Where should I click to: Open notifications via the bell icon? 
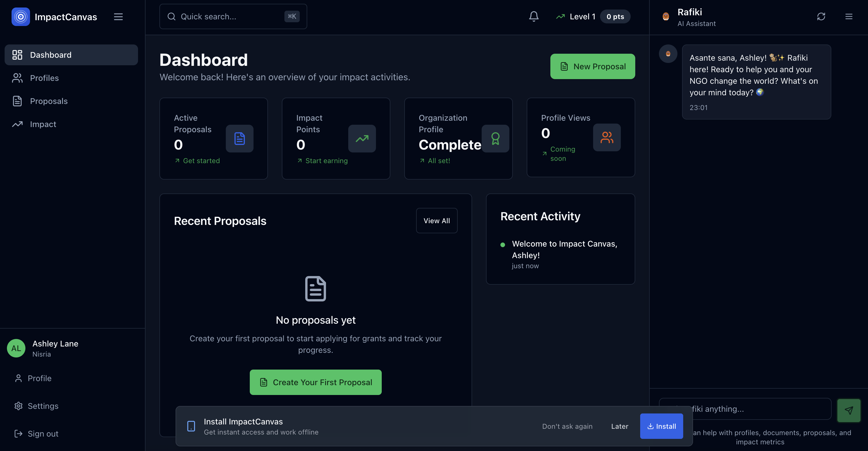(x=533, y=16)
